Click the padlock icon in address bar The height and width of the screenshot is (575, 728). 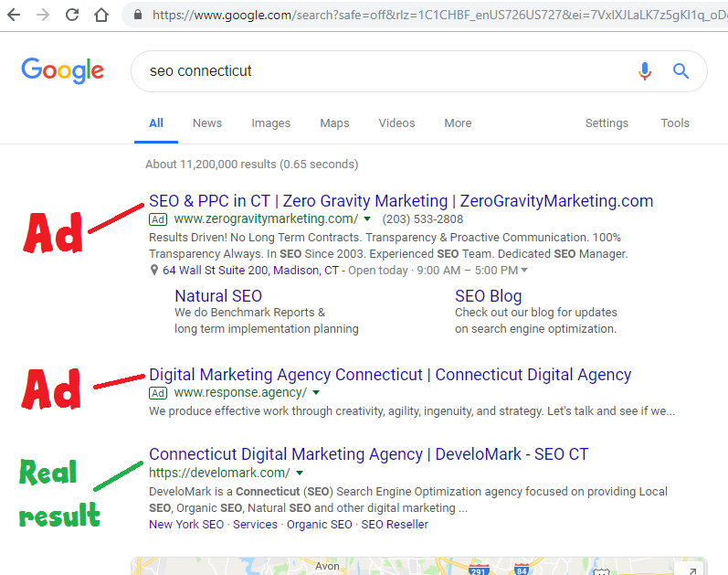coord(138,15)
